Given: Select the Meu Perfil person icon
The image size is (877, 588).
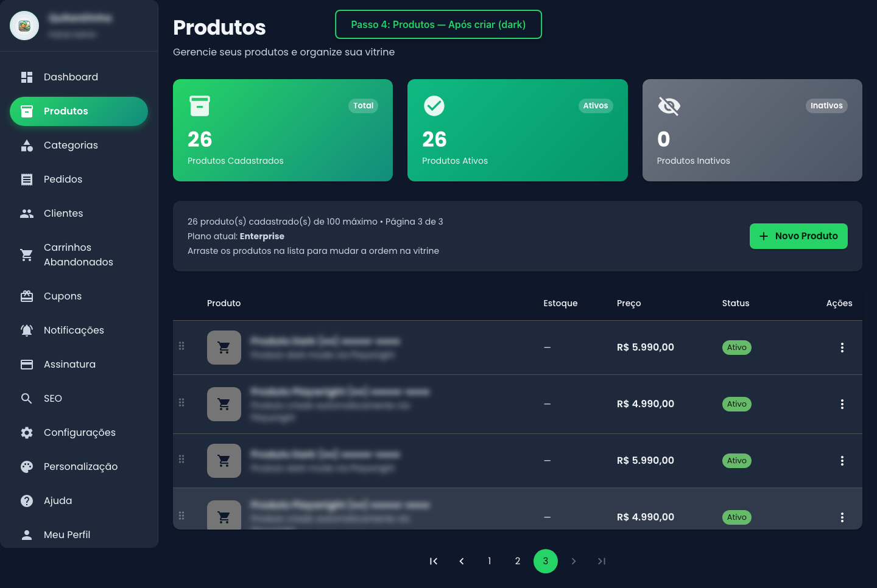Looking at the screenshot, I should click(26, 534).
